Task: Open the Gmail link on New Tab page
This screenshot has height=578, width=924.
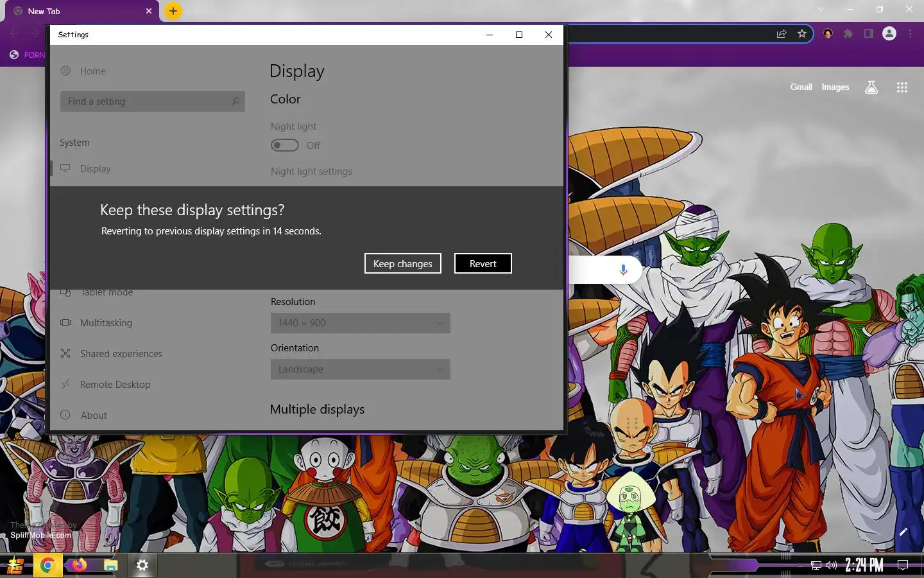Action: (801, 87)
